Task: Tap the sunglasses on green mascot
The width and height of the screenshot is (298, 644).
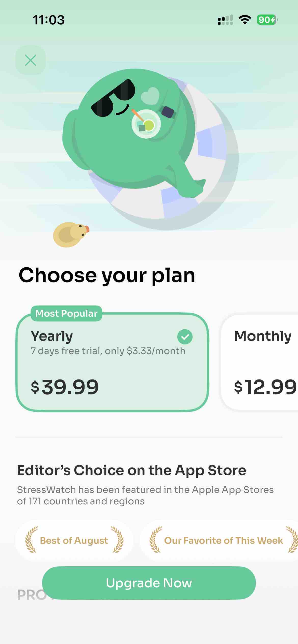Action: pos(113,98)
